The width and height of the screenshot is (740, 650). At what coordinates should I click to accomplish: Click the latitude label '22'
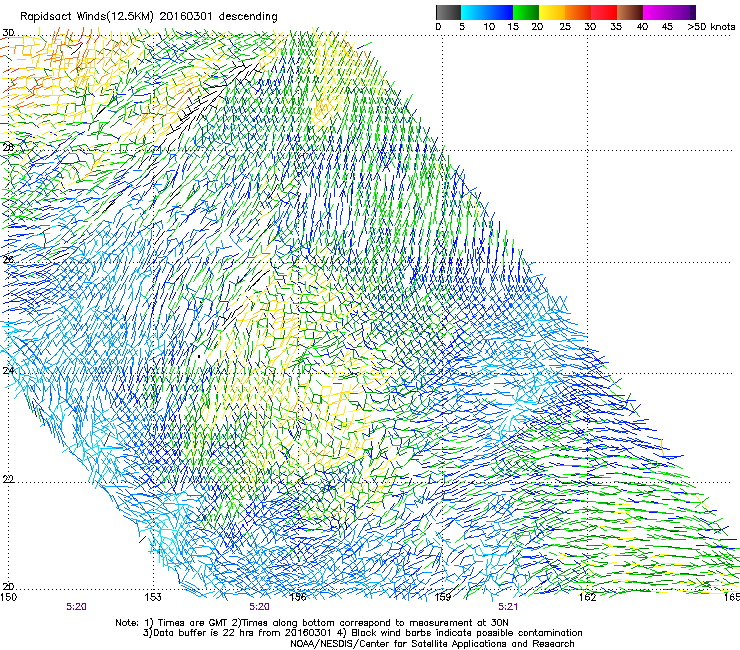(8, 479)
